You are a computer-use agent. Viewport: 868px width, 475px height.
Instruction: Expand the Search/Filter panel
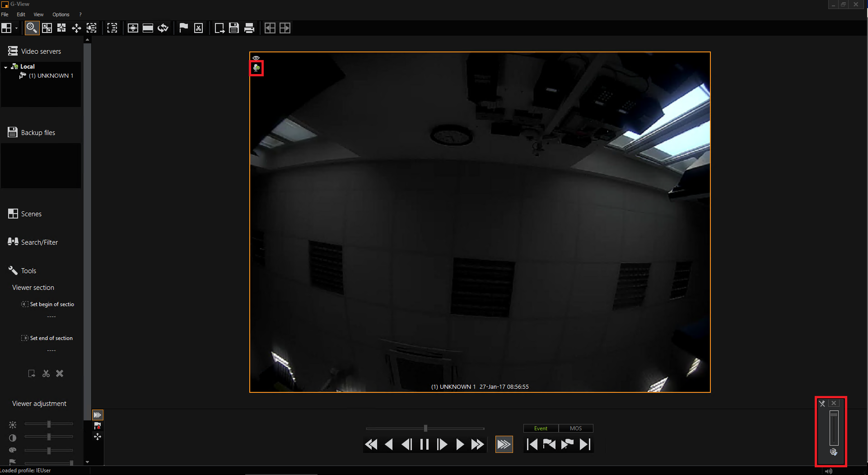point(39,242)
